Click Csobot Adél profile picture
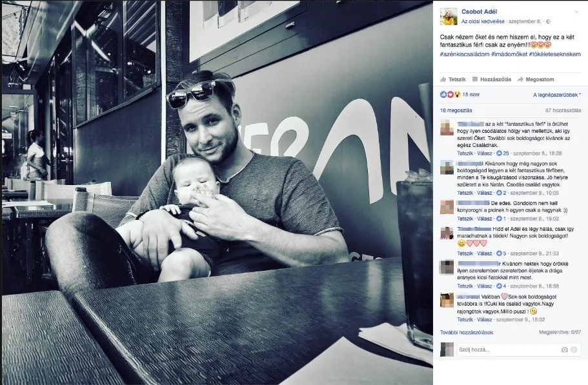Viewport: 588px width, 385px height. [x=449, y=17]
